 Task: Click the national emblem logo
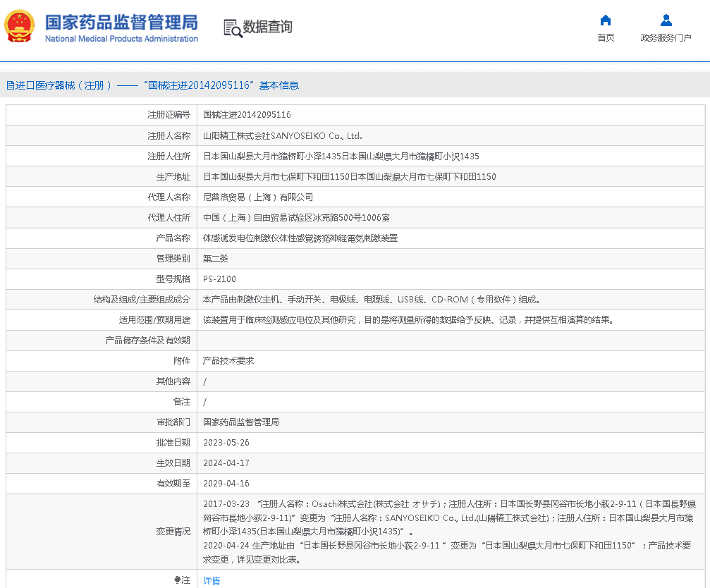(x=20, y=27)
